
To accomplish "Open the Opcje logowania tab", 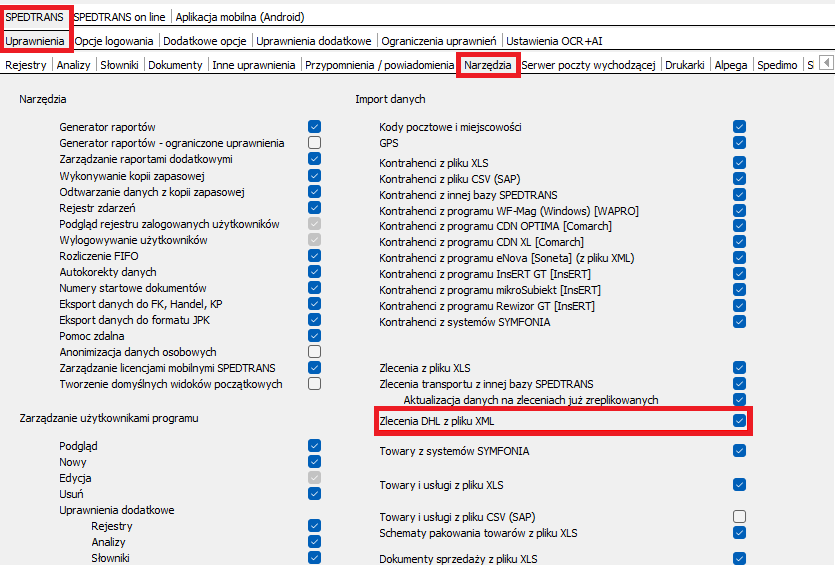I will click(x=115, y=41).
